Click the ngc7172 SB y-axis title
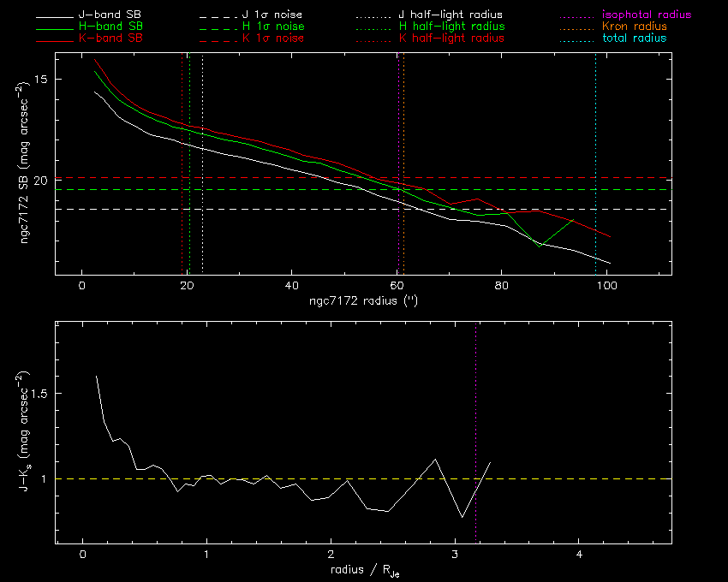Viewport: 728px width, 582px height. 27,164
